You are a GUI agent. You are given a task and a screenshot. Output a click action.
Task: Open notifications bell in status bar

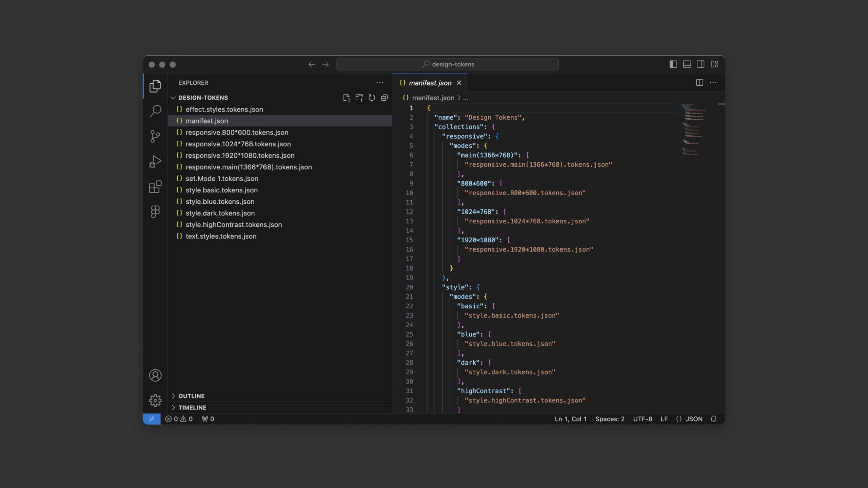click(713, 419)
